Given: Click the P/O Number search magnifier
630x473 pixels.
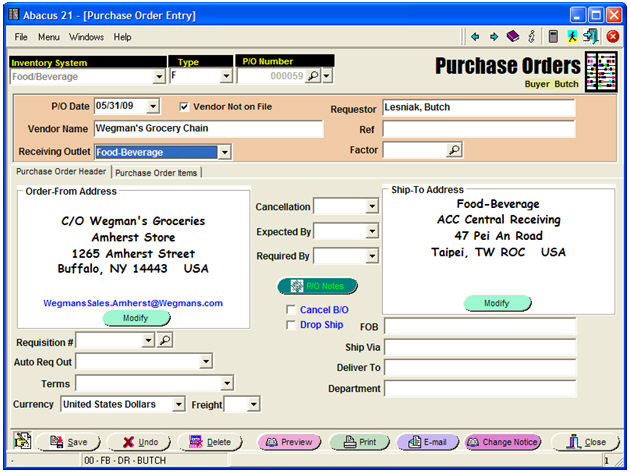Looking at the screenshot, I should (312, 76).
